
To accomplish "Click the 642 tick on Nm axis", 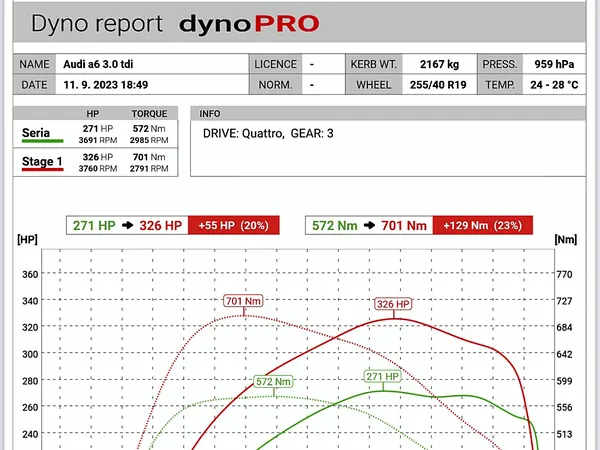I will (x=564, y=354).
